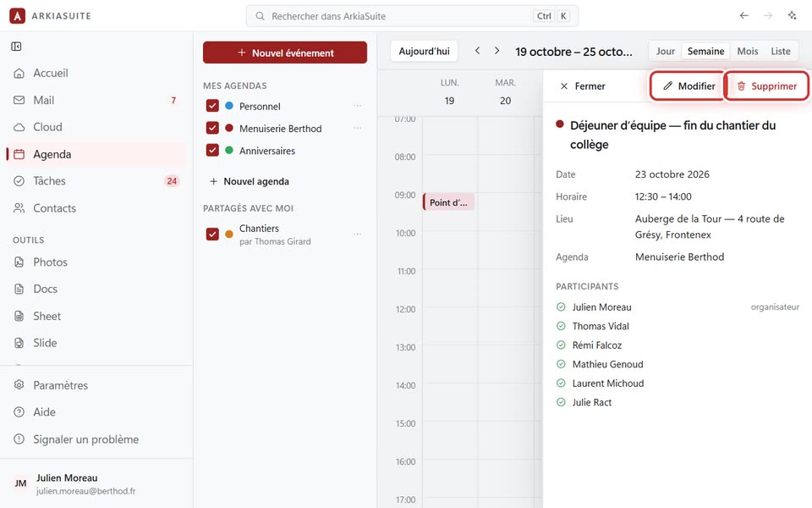
Task: Switch to Jour view
Action: coord(666,52)
